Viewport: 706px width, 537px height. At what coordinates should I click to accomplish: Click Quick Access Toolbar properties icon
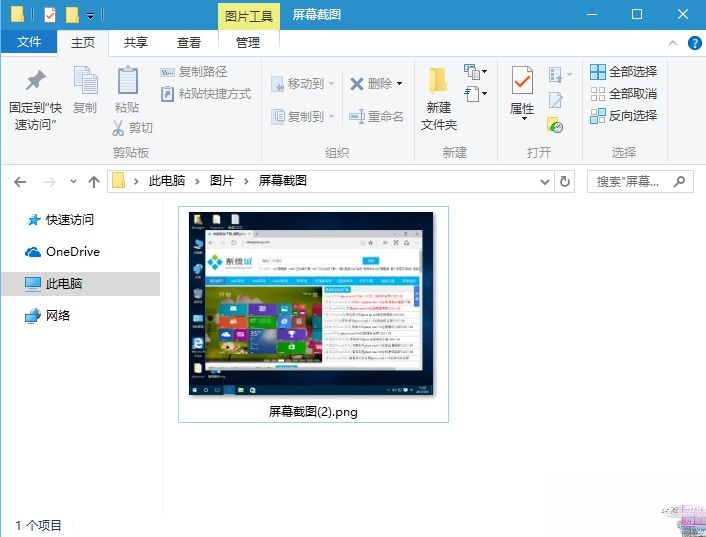[x=50, y=15]
